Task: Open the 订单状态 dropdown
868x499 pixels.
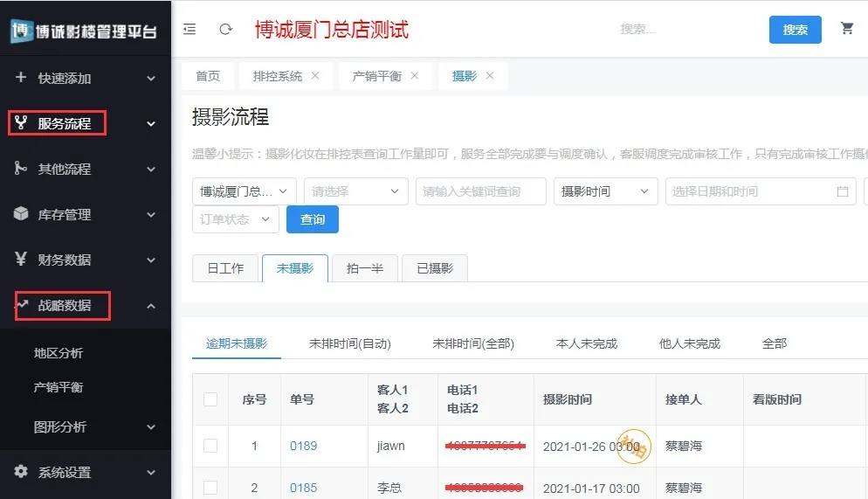Action: (x=235, y=219)
